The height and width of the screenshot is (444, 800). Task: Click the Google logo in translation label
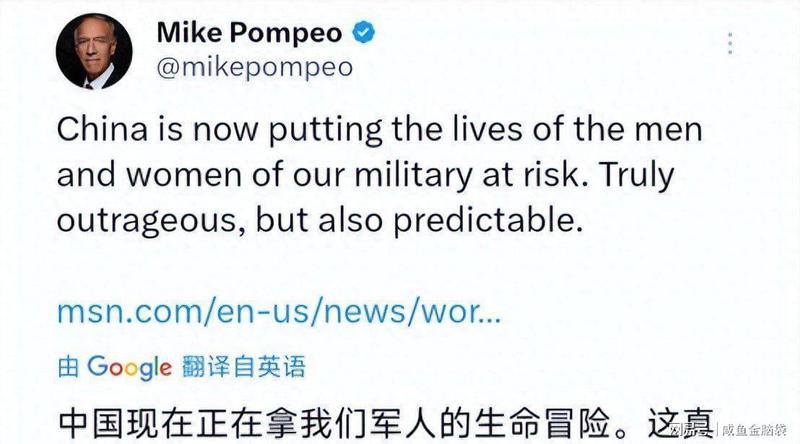tap(129, 366)
